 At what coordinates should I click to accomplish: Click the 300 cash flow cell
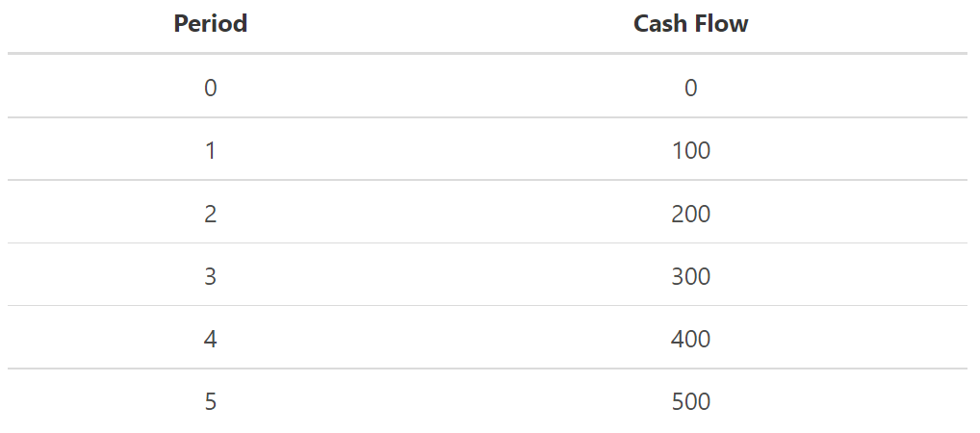(690, 276)
